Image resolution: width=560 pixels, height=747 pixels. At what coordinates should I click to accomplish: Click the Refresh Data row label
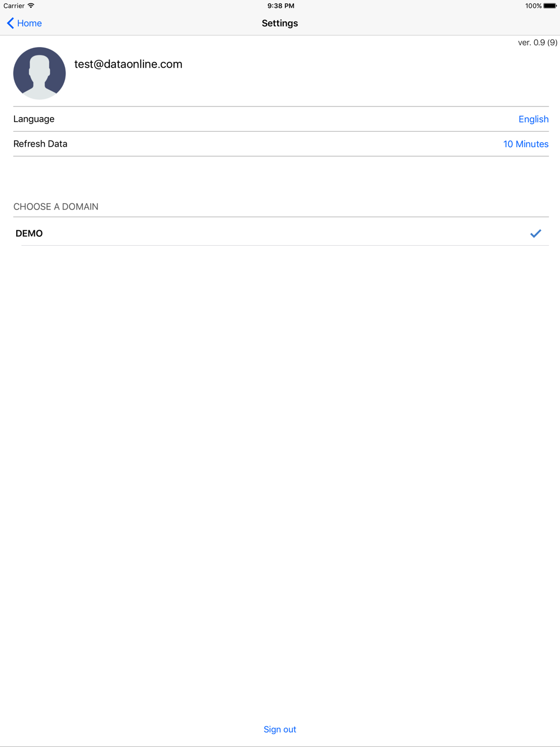click(x=40, y=144)
